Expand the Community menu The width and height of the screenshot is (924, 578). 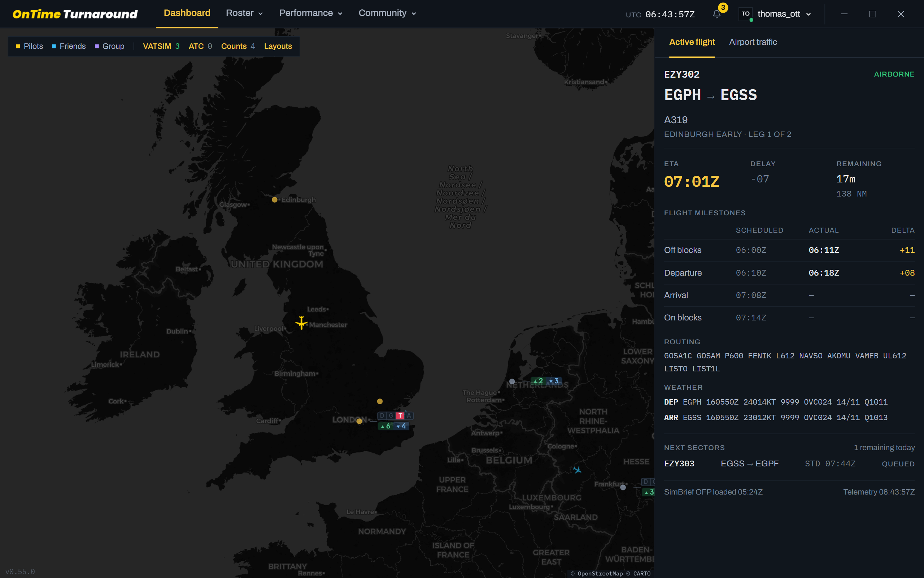tap(387, 13)
